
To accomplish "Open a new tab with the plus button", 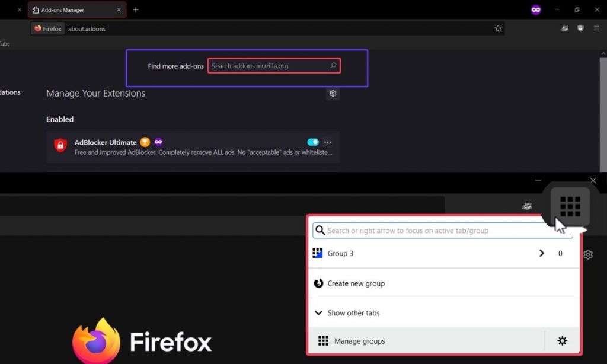I will 136,9.
